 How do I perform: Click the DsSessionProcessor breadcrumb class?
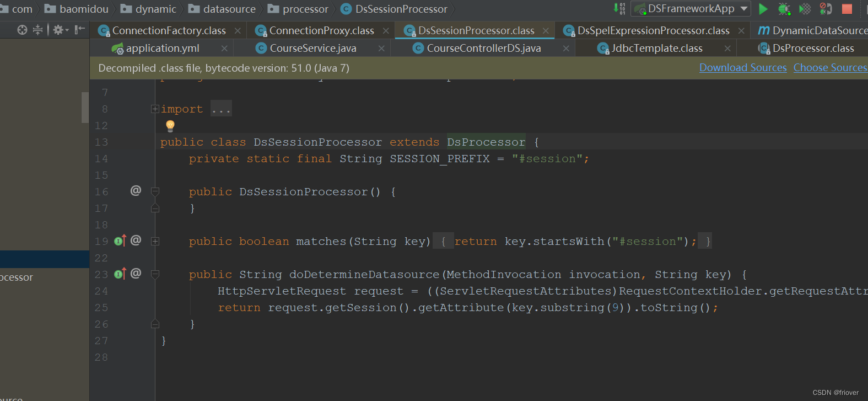tap(395, 9)
